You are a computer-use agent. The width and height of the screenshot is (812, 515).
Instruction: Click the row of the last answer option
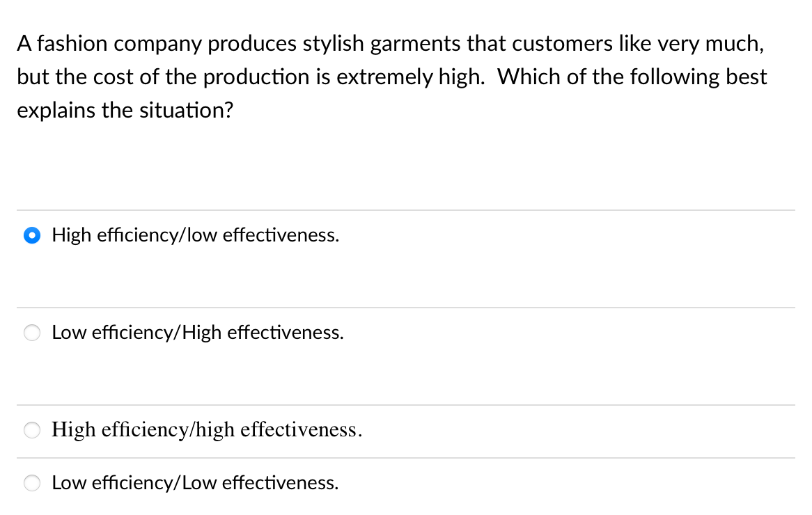pyautogui.click(x=405, y=487)
